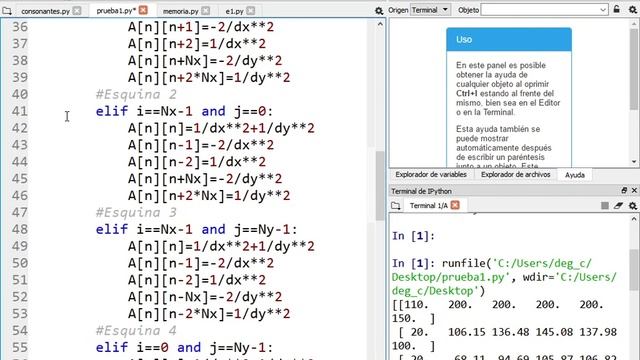Click the IPython terminal scroll-up arrow

(634, 219)
